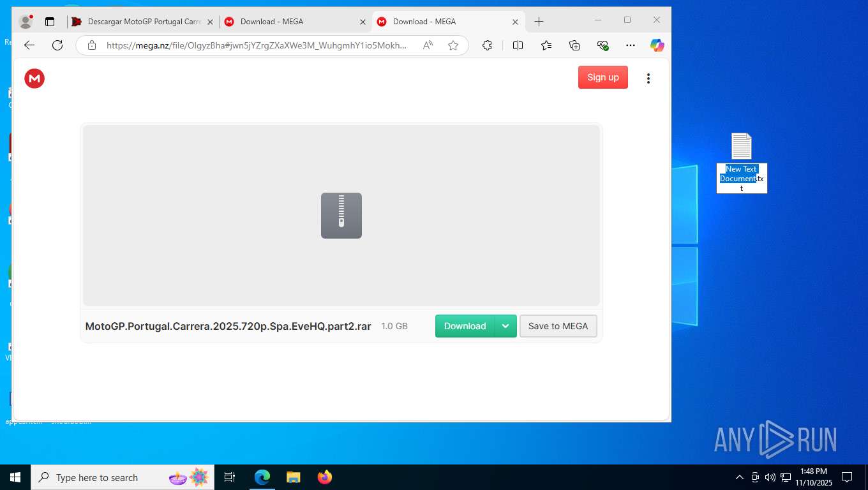Close the active Download - MEGA tab
Image resolution: width=868 pixels, height=490 pixels.
(515, 22)
